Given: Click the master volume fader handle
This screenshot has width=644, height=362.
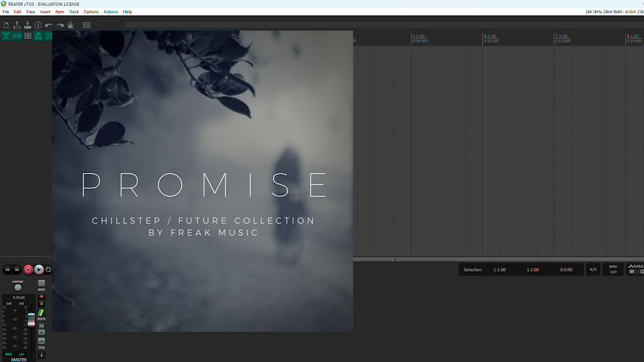Looking at the screenshot, I should [31, 320].
